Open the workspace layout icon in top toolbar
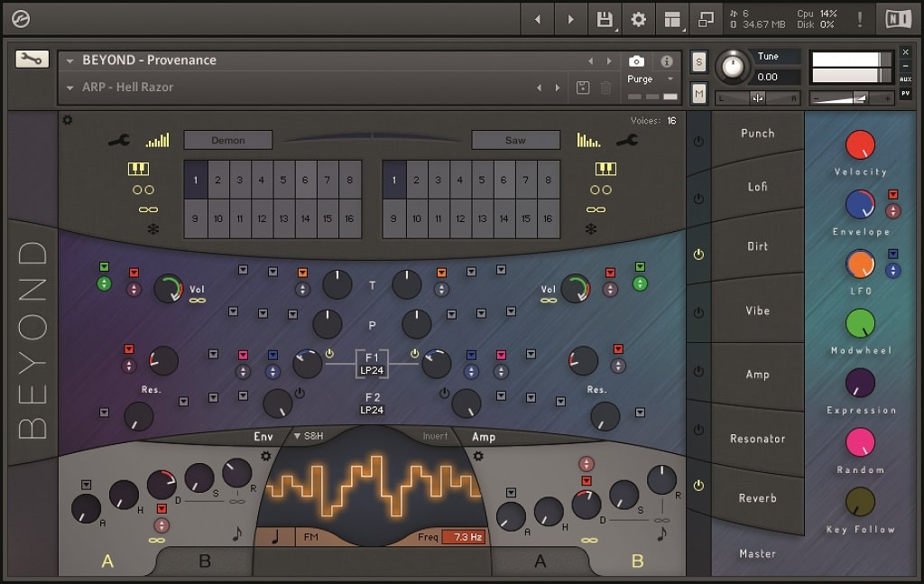The height and width of the screenshot is (584, 924). [671, 20]
